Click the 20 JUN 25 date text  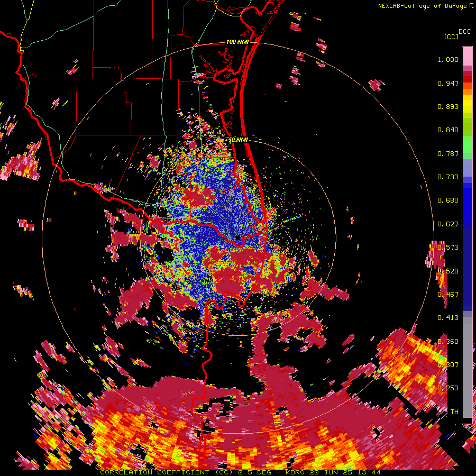tap(331, 472)
